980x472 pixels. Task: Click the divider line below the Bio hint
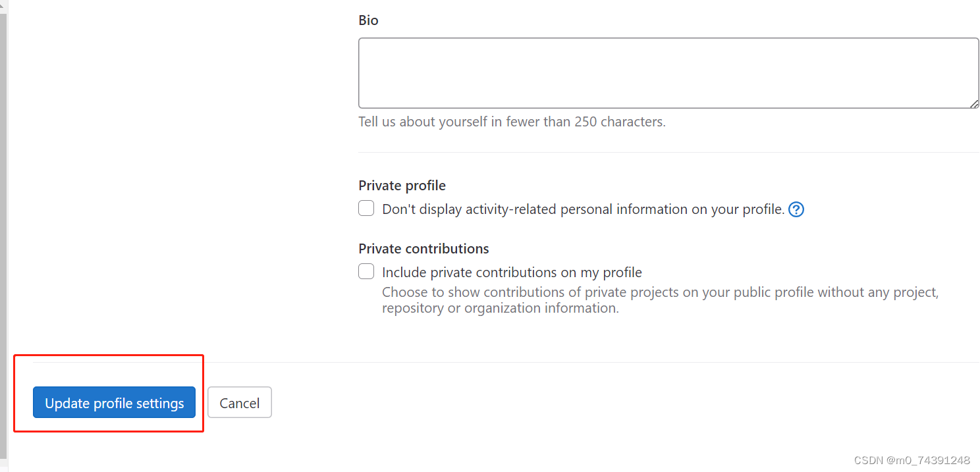tap(668, 153)
